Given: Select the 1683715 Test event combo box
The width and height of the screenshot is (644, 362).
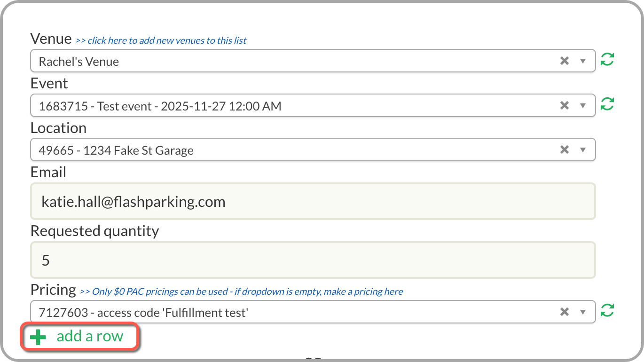Looking at the screenshot, I should (313, 106).
